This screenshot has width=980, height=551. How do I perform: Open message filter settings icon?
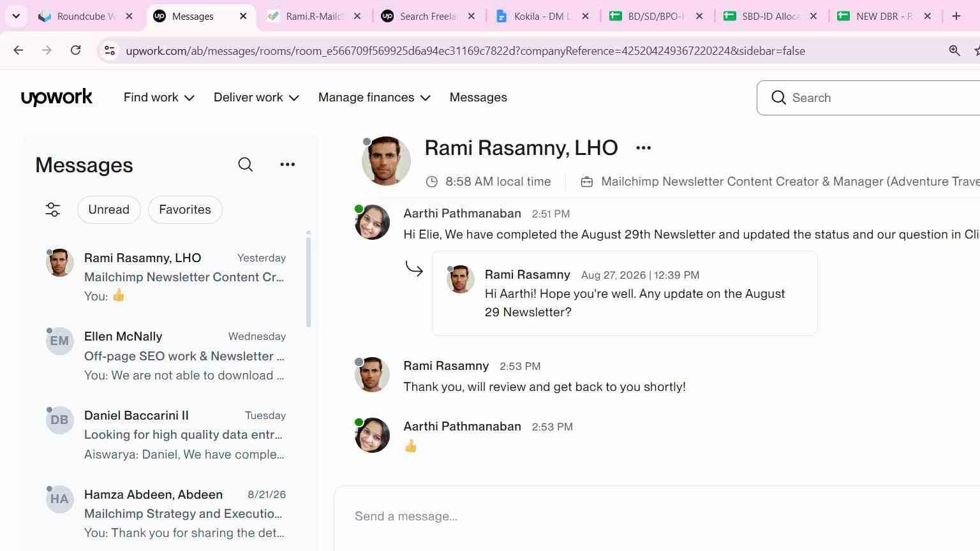(x=53, y=210)
